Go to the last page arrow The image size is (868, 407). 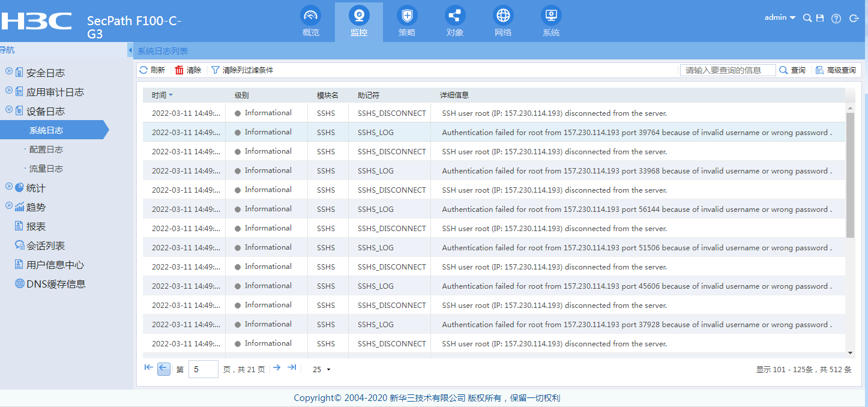(x=292, y=367)
